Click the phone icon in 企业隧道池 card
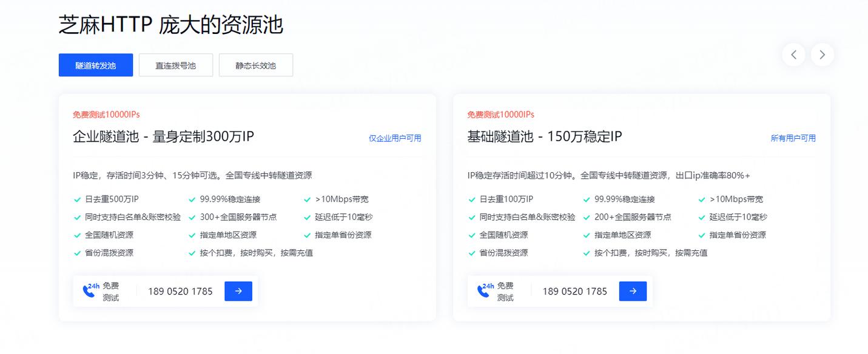This screenshot has height=354, width=868. pyautogui.click(x=89, y=292)
